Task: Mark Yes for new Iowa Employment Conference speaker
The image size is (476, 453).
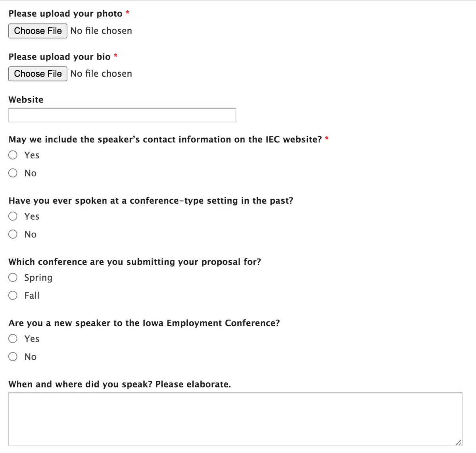Action: coord(13,339)
